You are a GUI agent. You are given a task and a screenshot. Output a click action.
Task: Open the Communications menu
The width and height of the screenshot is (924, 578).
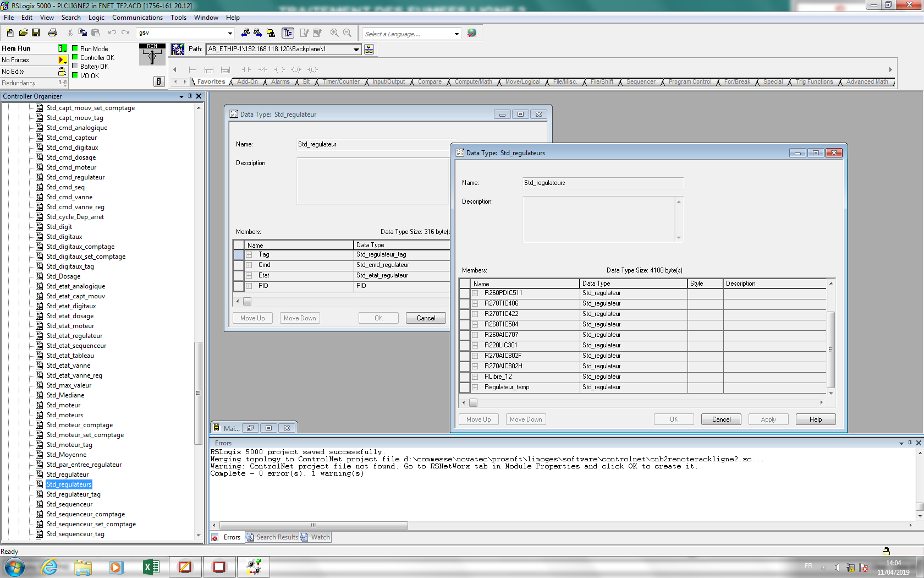pyautogui.click(x=137, y=18)
